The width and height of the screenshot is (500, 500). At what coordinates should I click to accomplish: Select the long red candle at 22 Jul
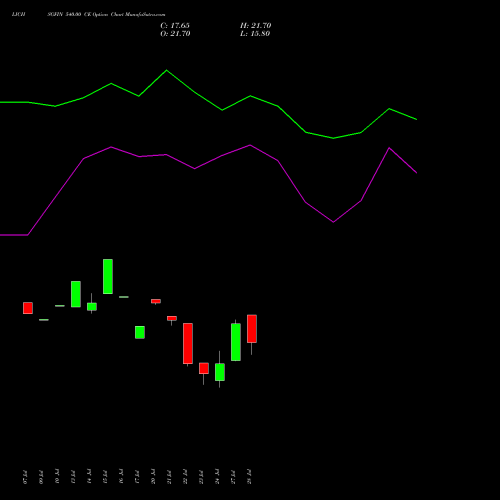(x=188, y=343)
